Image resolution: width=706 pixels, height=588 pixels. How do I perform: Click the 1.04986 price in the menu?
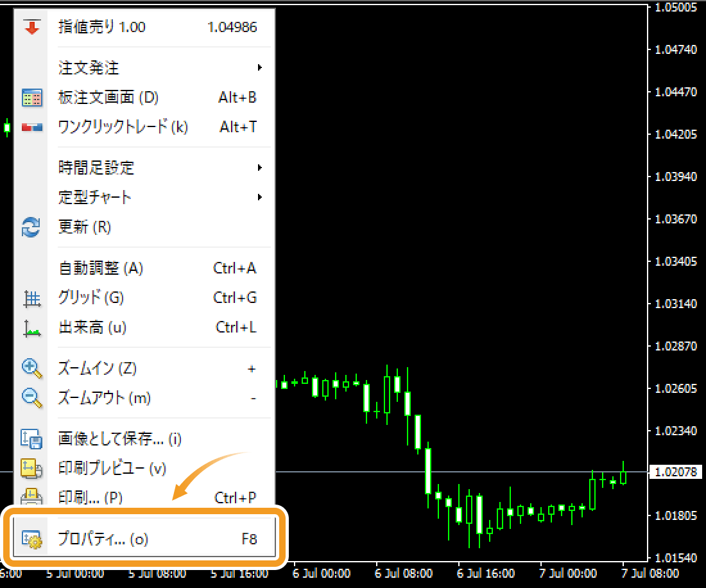click(232, 28)
